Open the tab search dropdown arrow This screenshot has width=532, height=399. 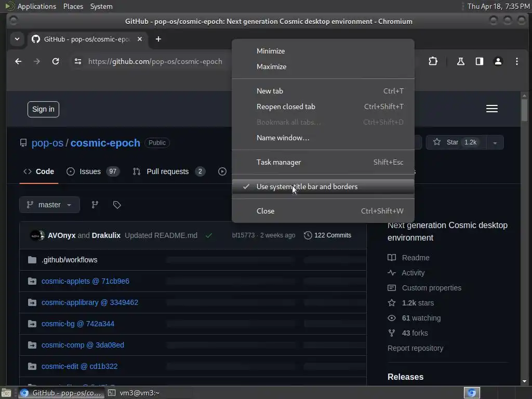(17, 39)
